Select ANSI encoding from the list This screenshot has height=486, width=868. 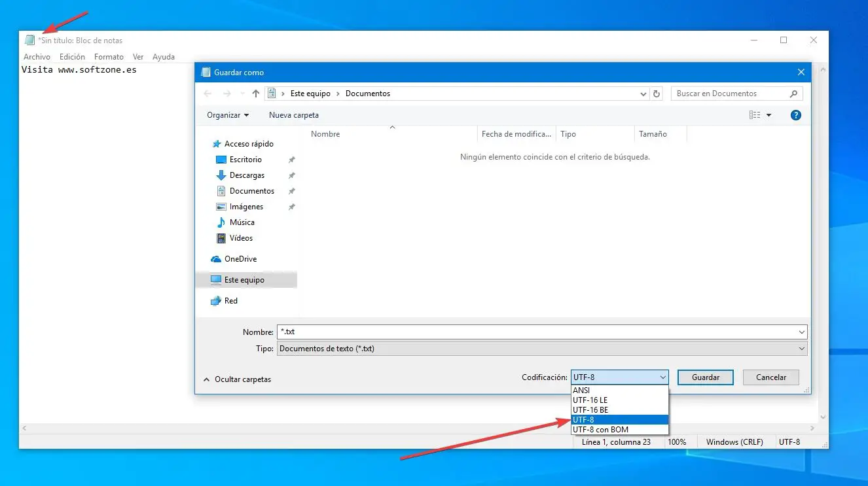[619, 391]
